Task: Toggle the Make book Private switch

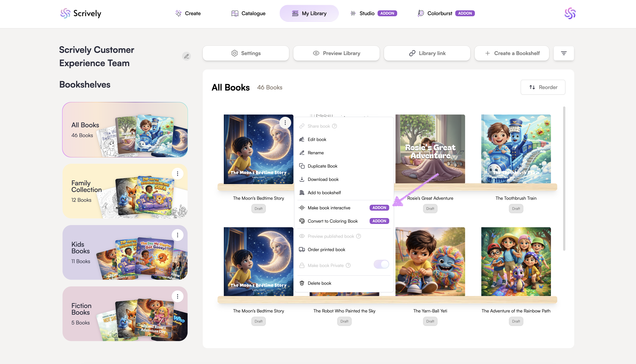Action: [381, 264]
